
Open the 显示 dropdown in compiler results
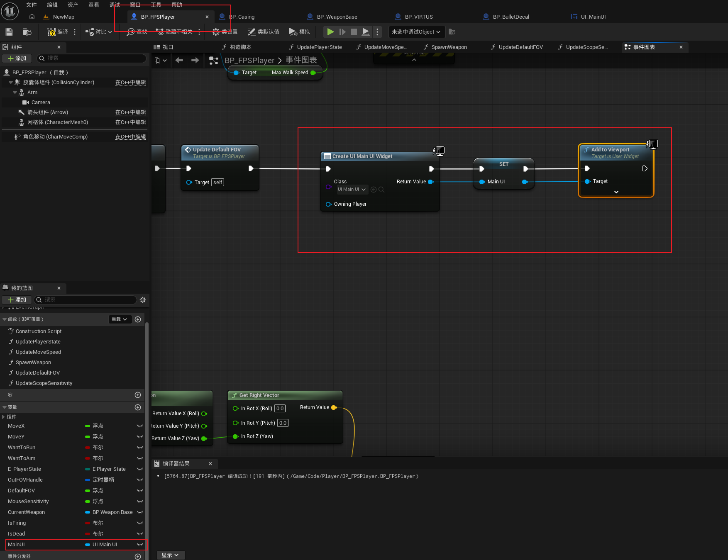(170, 555)
